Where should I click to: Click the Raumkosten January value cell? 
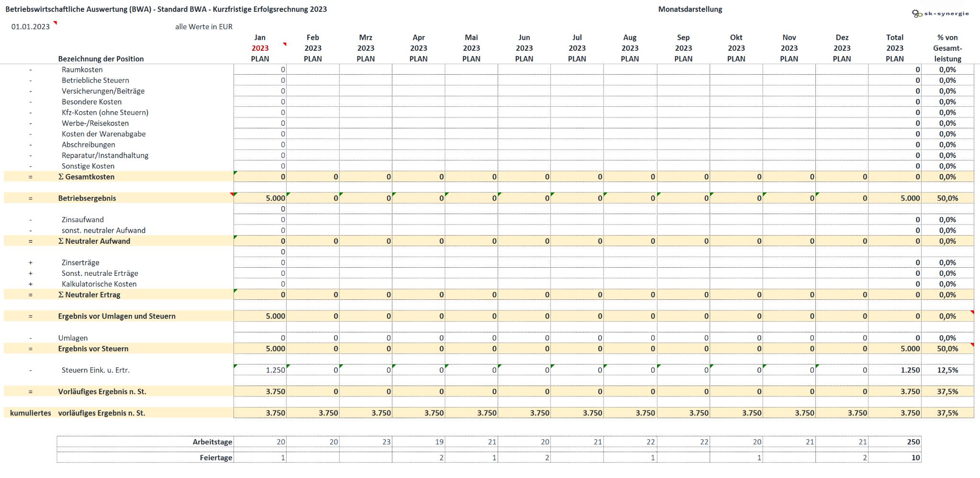click(x=260, y=70)
